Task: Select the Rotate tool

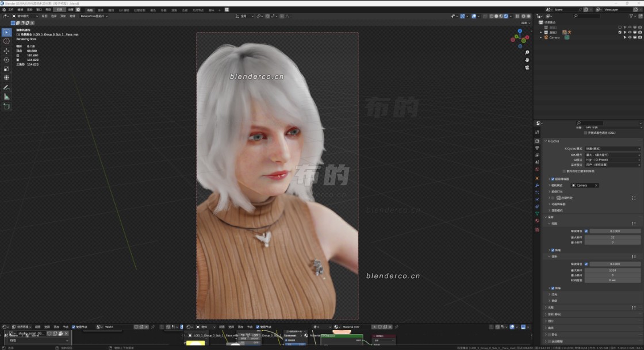Action: (x=6, y=60)
